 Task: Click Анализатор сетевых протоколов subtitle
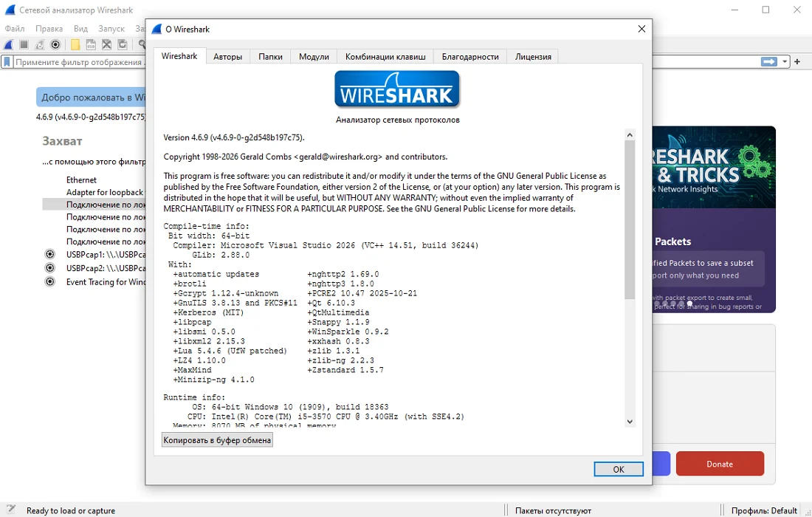click(397, 120)
